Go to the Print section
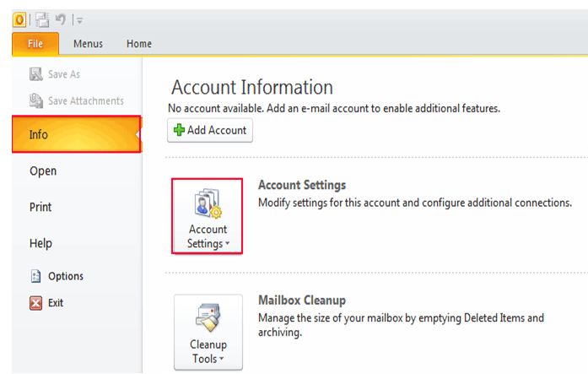 (40, 207)
